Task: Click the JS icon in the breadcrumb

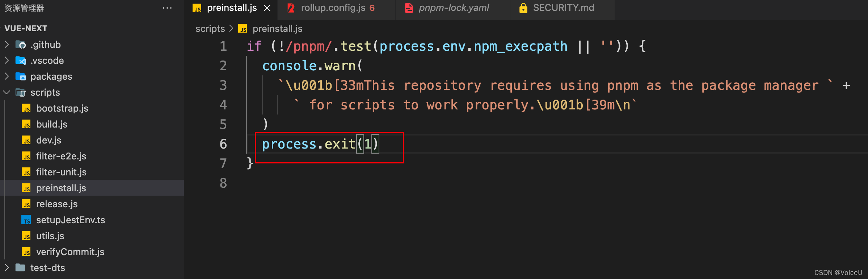Action: click(x=243, y=29)
